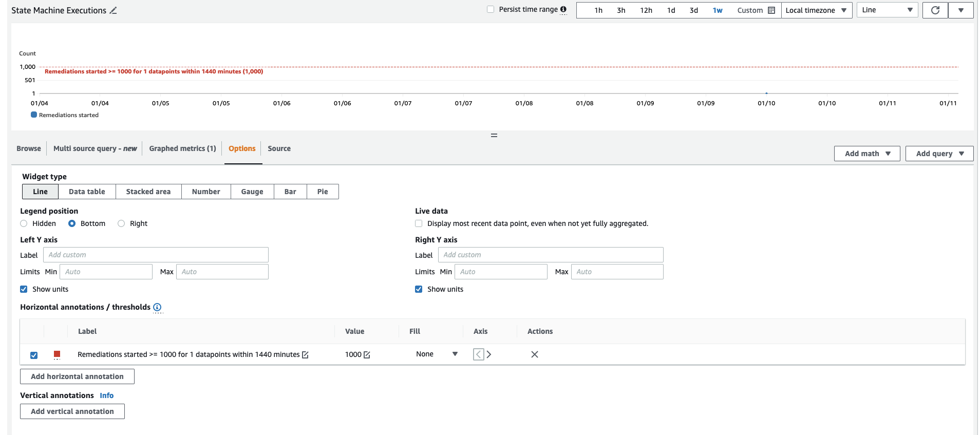980x435 pixels.
Task: Edit the annotation label pencil icon
Action: click(x=305, y=355)
